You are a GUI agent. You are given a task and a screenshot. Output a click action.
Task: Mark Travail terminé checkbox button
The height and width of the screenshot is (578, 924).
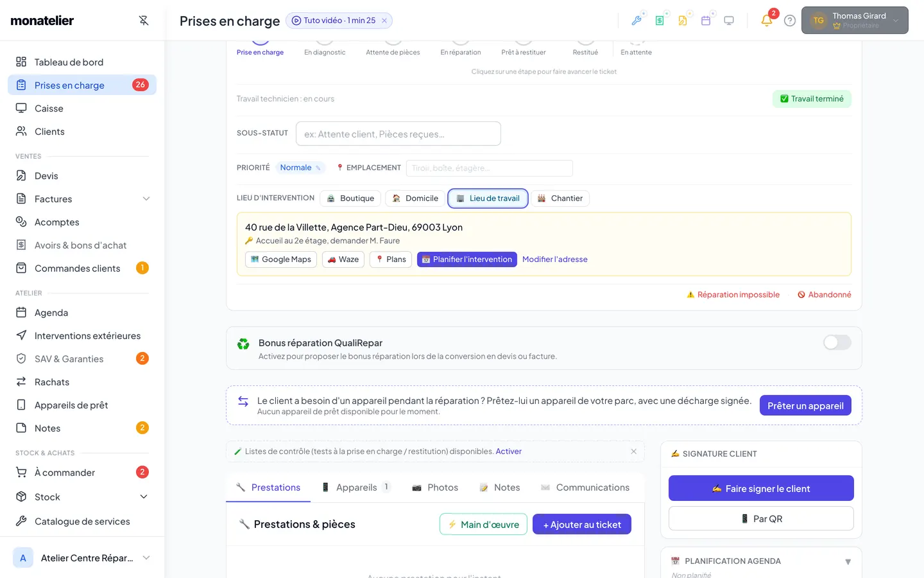[812, 99]
